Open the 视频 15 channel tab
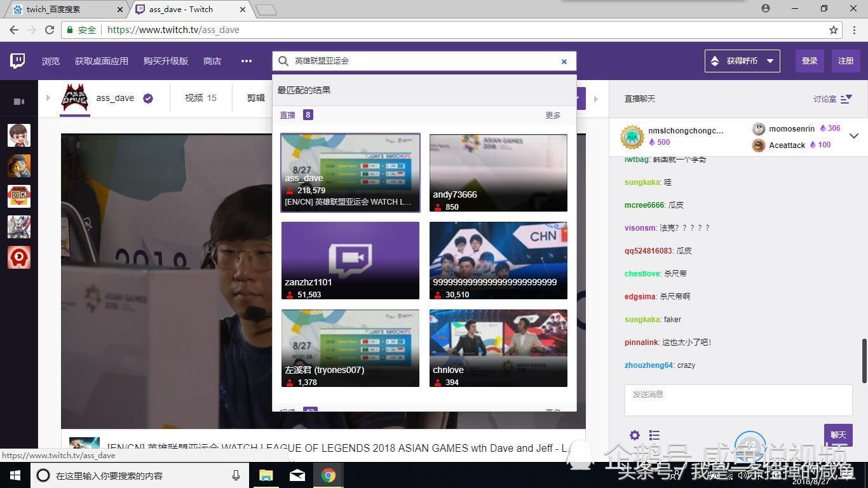Viewport: 868px width, 488px height. coord(201,98)
